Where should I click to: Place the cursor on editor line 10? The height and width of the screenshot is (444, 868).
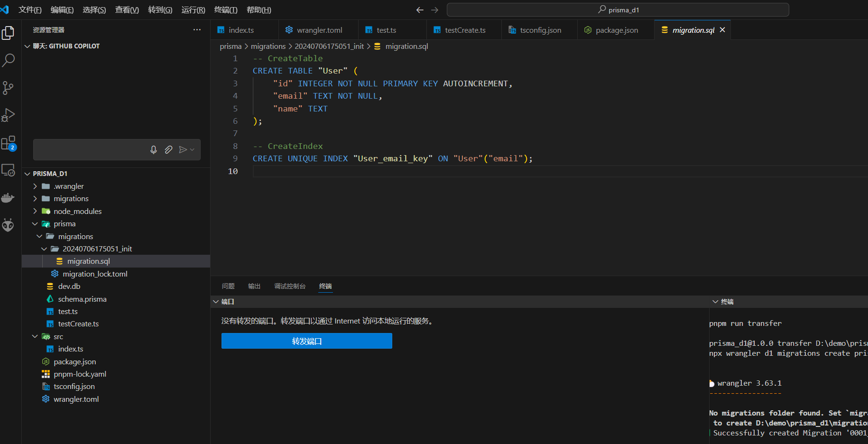[560, 171]
